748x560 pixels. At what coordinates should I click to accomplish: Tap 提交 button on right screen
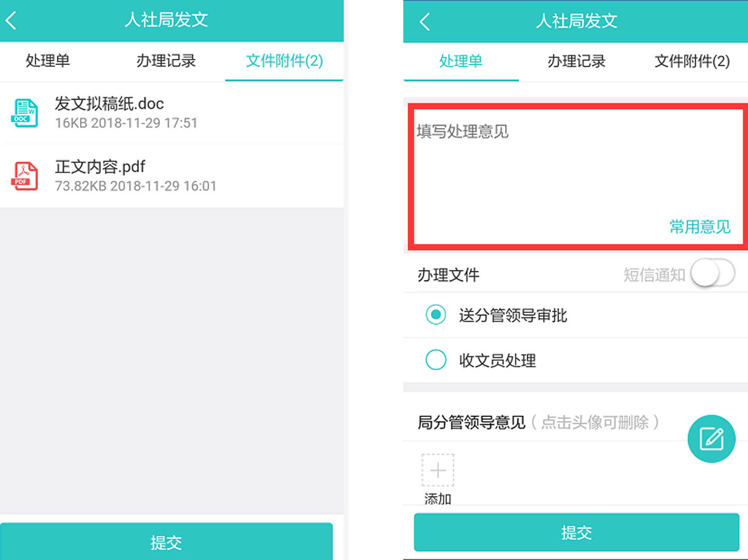[576, 532]
